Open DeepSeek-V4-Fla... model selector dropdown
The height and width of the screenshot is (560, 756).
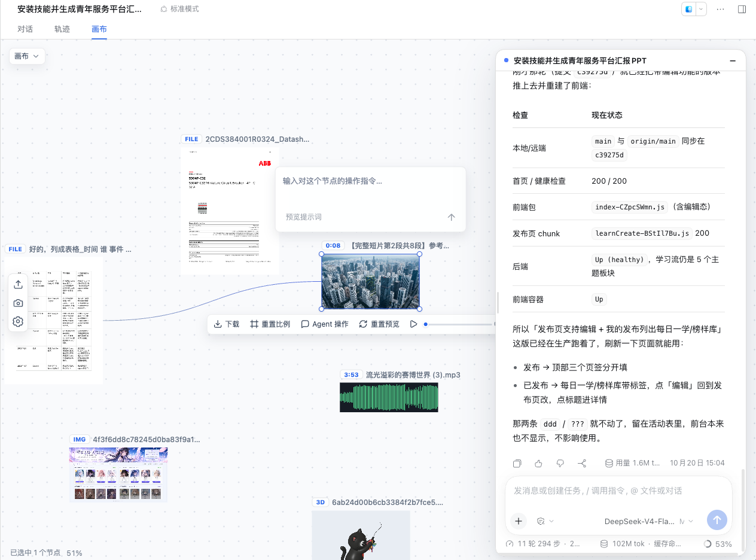pos(649,521)
